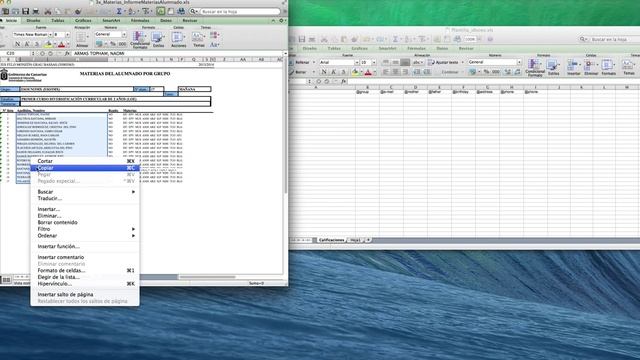The image size is (640, 360).
Task: Click the Filter funnel icon in the left window toolbar
Action: (x=145, y=11)
